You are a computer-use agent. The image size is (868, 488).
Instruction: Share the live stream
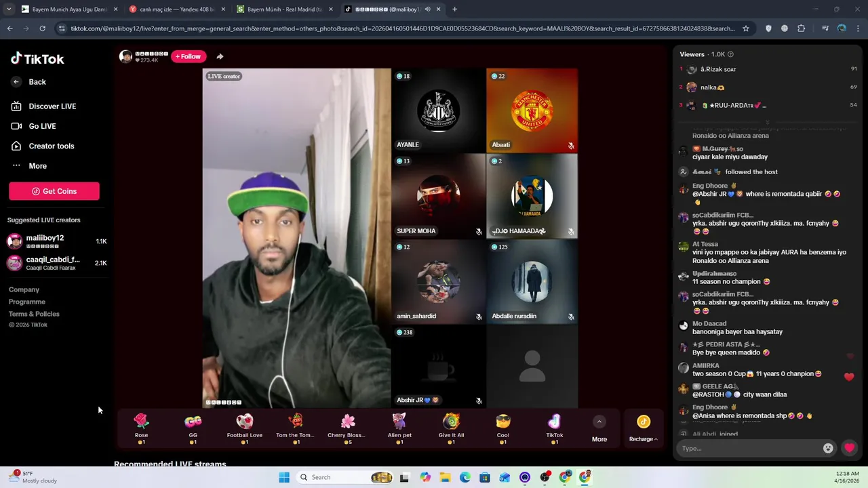click(220, 56)
